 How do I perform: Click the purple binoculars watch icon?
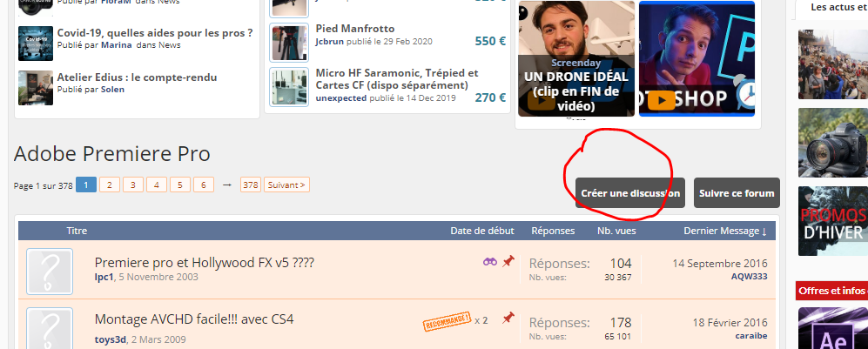coord(490,262)
